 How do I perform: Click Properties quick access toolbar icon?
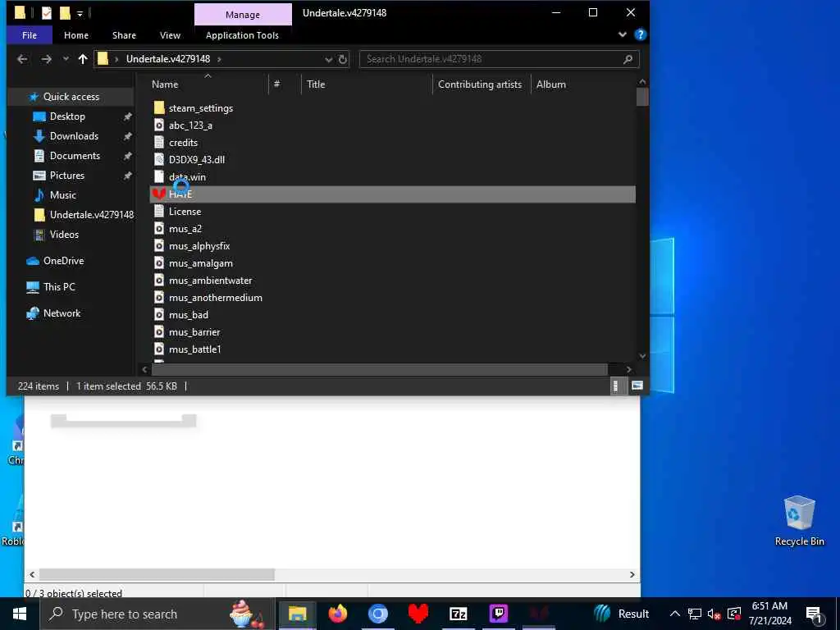[47, 12]
